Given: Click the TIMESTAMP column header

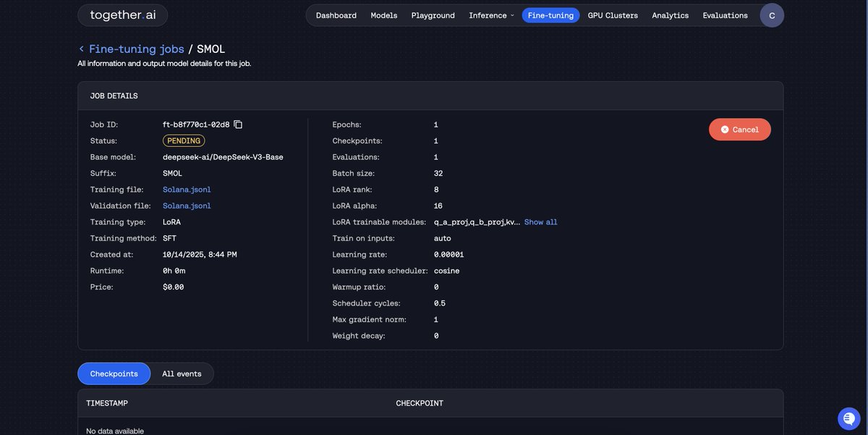Looking at the screenshot, I should (107, 403).
